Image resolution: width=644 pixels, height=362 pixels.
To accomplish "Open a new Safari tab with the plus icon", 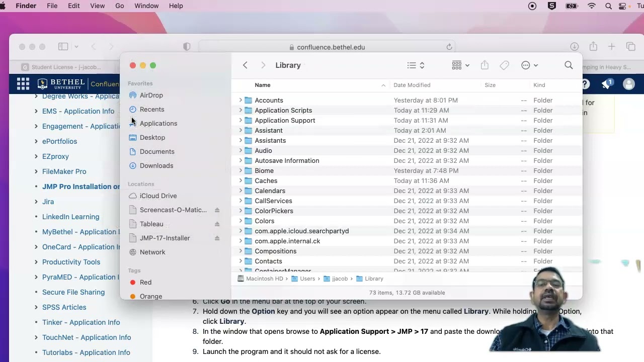I will point(612,46).
